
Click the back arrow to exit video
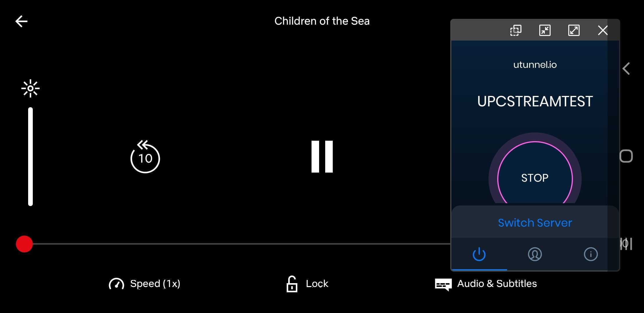click(21, 21)
